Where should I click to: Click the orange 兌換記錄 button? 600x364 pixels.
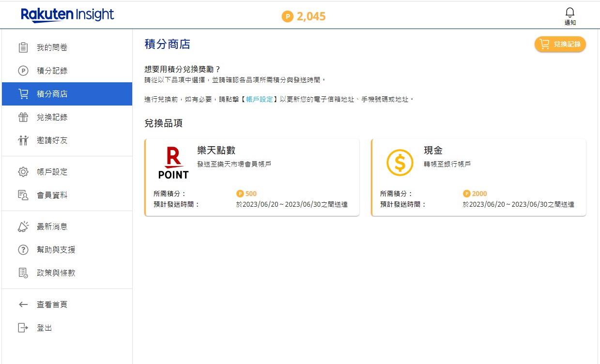click(560, 44)
